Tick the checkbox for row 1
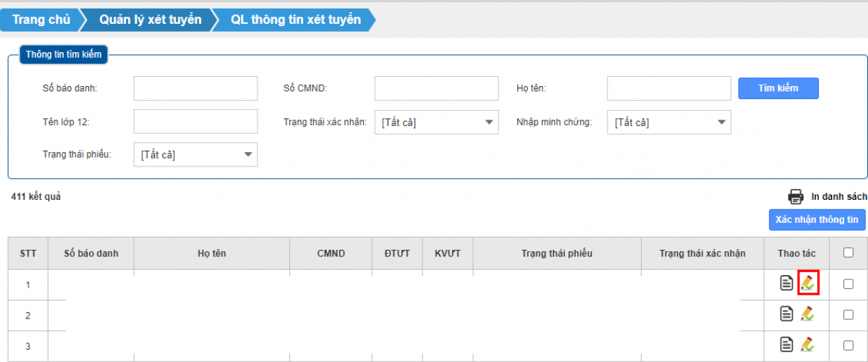The height and width of the screenshot is (362, 868). tap(848, 284)
